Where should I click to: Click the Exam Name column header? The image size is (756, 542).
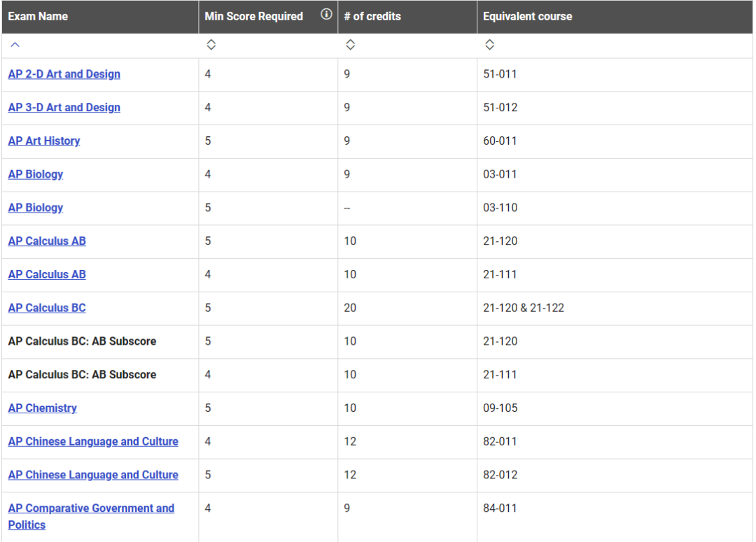pos(38,16)
